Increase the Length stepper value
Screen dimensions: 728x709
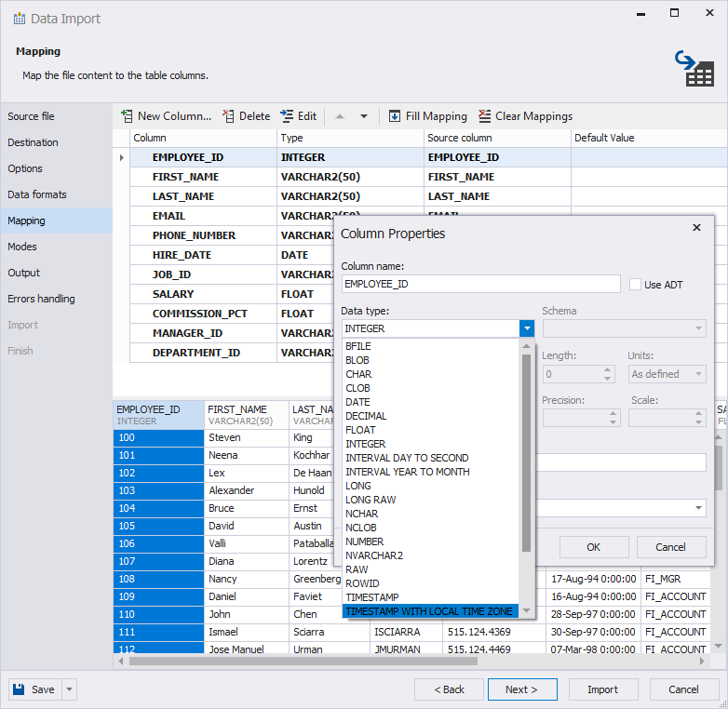pos(607,369)
